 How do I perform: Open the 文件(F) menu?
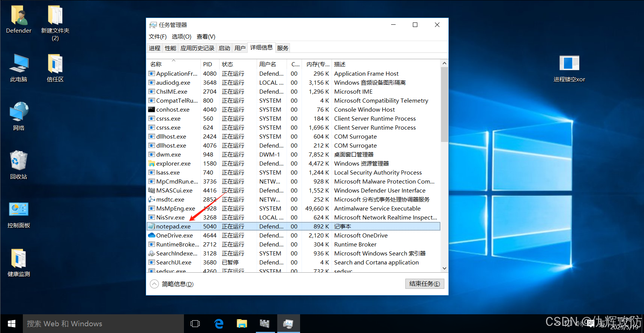157,36
